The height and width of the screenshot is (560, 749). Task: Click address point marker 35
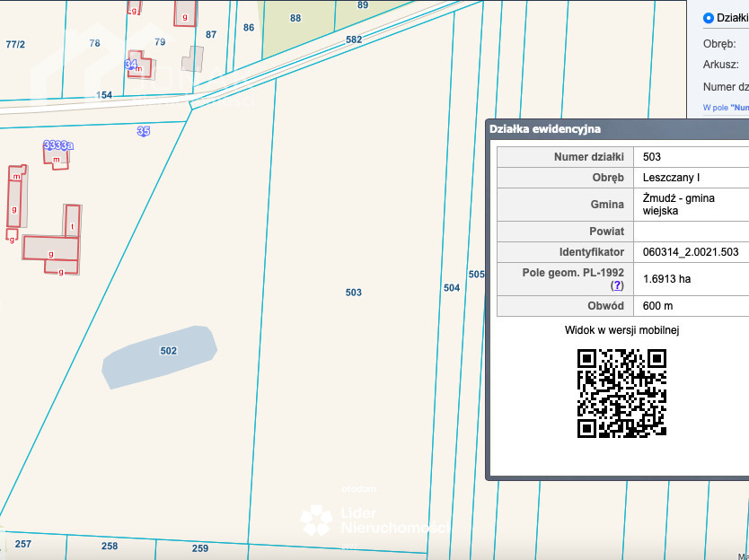pos(144,131)
